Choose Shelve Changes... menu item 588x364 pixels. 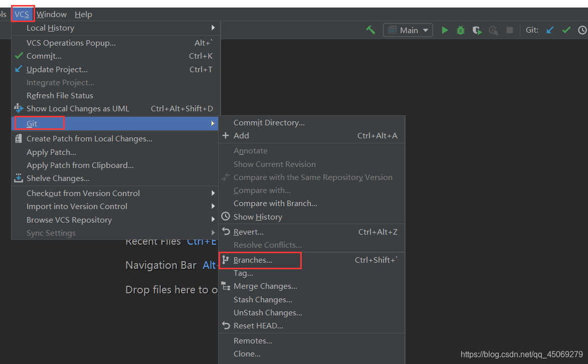(x=115, y=178)
